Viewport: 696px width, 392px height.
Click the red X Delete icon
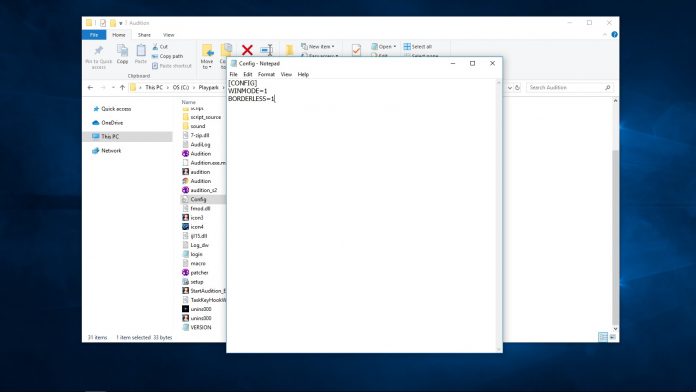tap(247, 50)
